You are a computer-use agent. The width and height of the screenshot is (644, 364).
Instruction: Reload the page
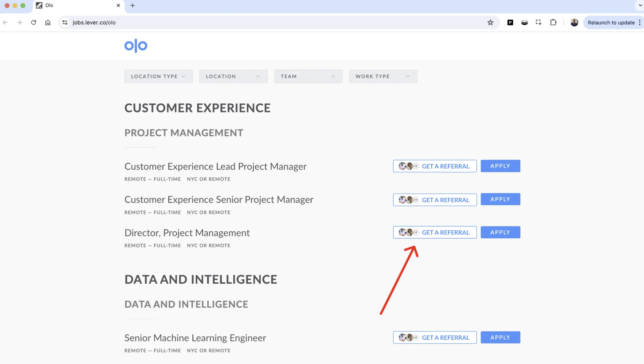point(34,22)
